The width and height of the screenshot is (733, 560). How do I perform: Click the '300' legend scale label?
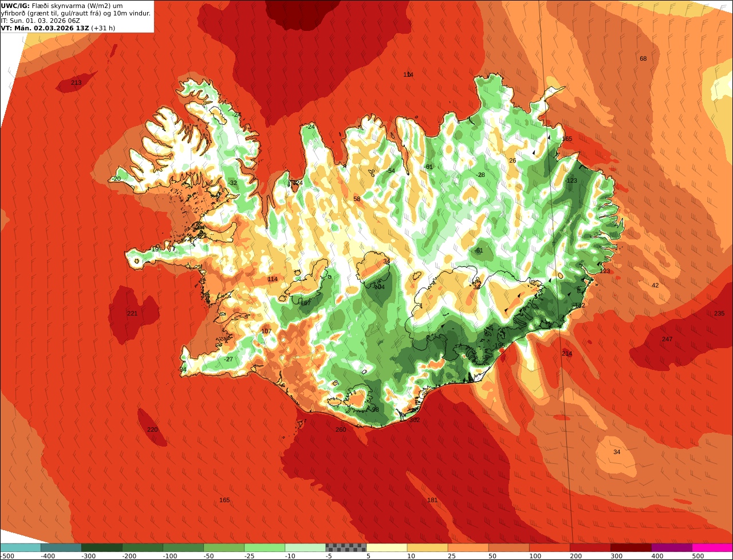pos(616,556)
